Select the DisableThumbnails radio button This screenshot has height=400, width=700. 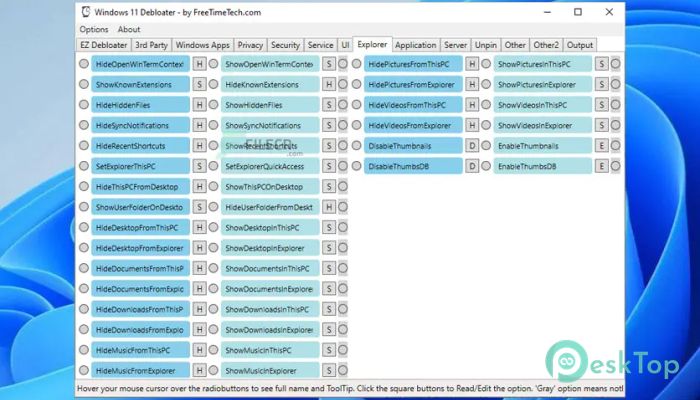(356, 146)
